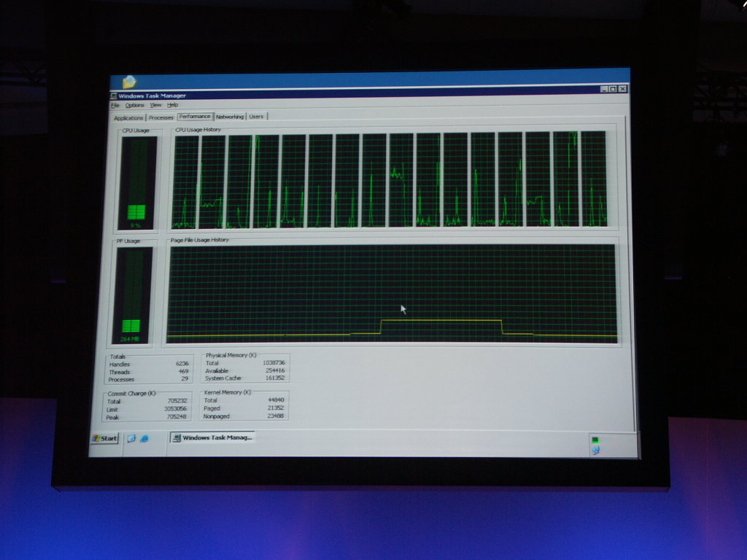Click the Page File Usage History graph
This screenshot has height=560, width=747.
(392, 294)
